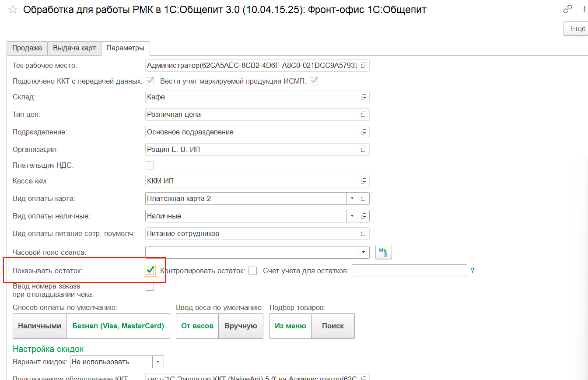
Task: Click Счет учета для остатков input field
Action: 409,271
